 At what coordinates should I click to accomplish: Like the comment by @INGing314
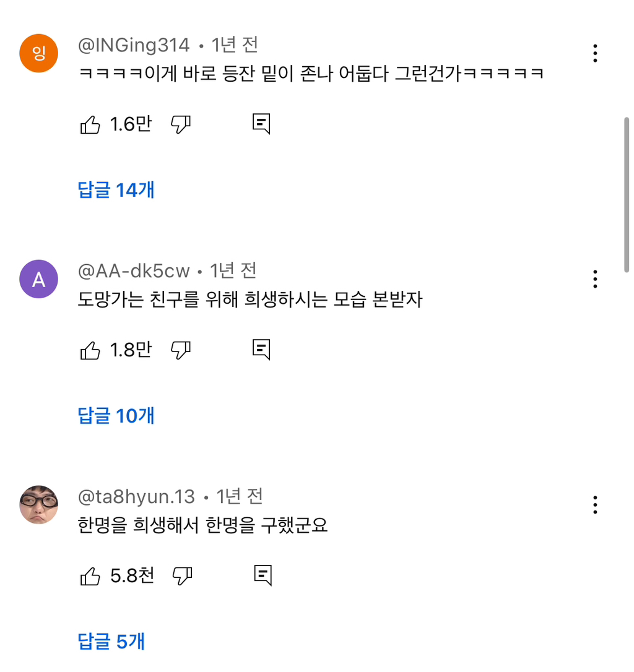[90, 125]
